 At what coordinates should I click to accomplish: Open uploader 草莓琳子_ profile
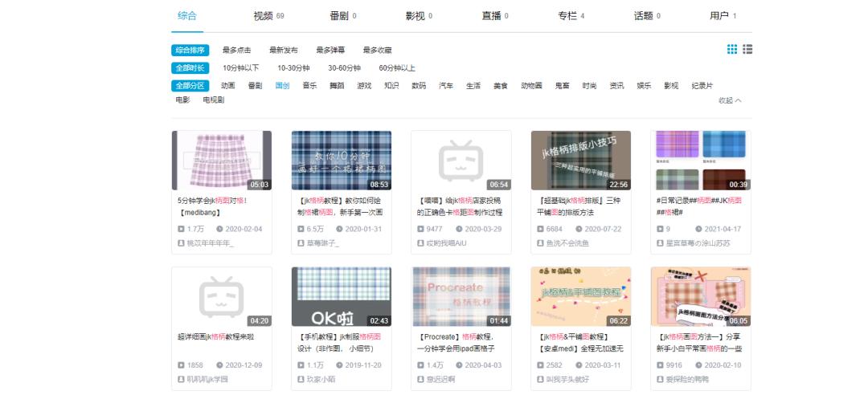pos(323,243)
